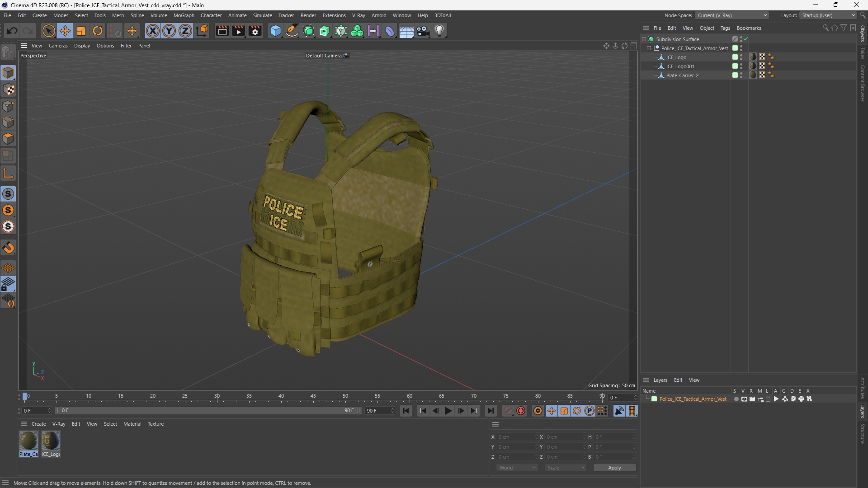Render to Picture Viewer icon

point(238,31)
